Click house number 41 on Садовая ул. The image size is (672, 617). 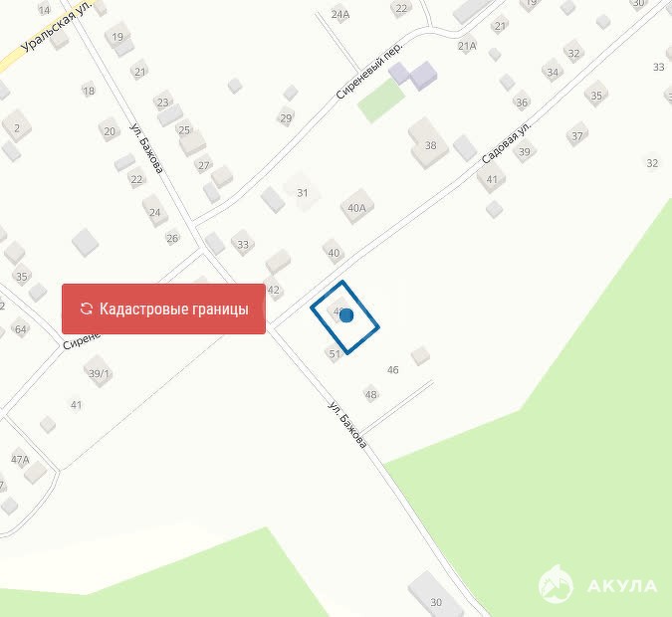[492, 179]
